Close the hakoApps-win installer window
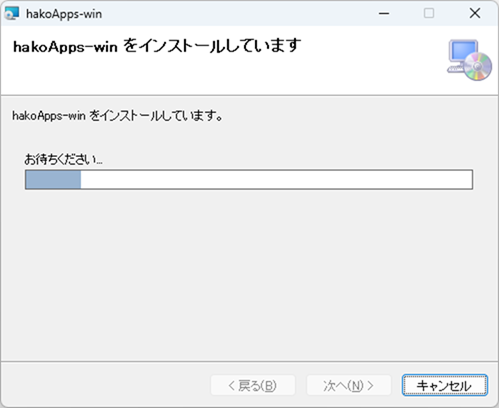The width and height of the screenshot is (499, 408). pos(475,13)
